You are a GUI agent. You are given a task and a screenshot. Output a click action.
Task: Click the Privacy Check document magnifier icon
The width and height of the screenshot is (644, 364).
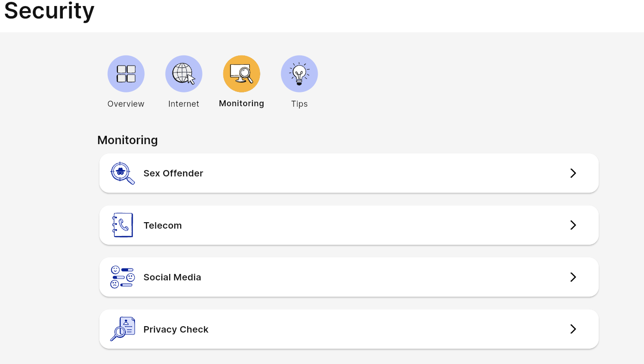click(x=123, y=329)
